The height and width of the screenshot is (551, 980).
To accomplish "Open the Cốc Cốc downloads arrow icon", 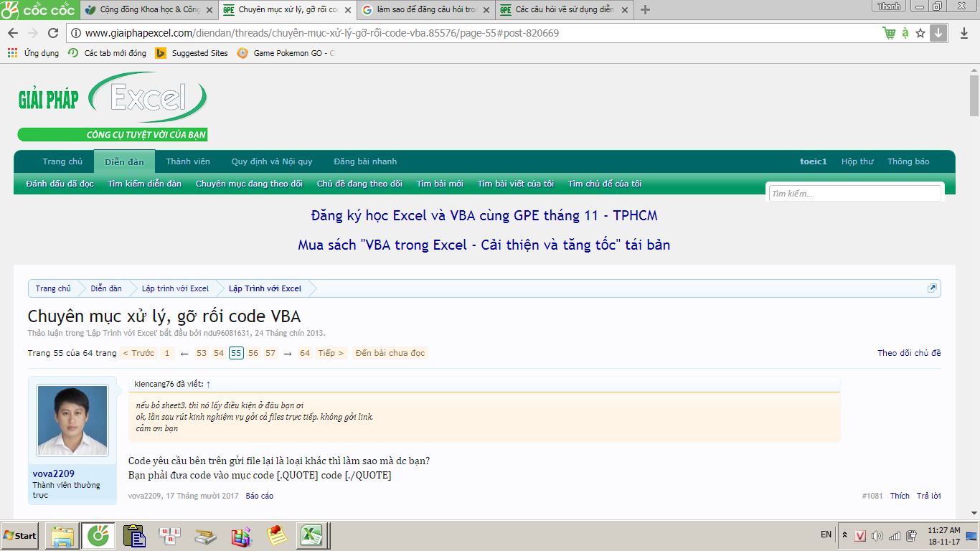I will pyautogui.click(x=938, y=33).
